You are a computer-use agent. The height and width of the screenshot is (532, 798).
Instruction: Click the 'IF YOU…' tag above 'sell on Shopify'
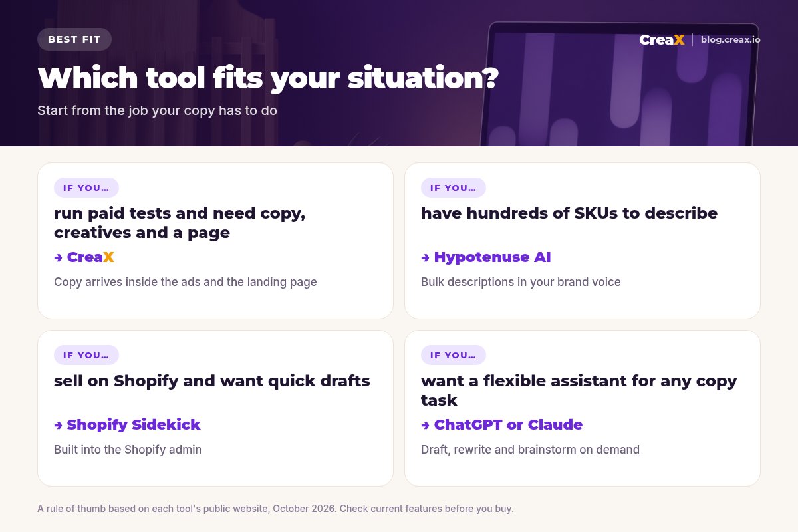tap(86, 355)
